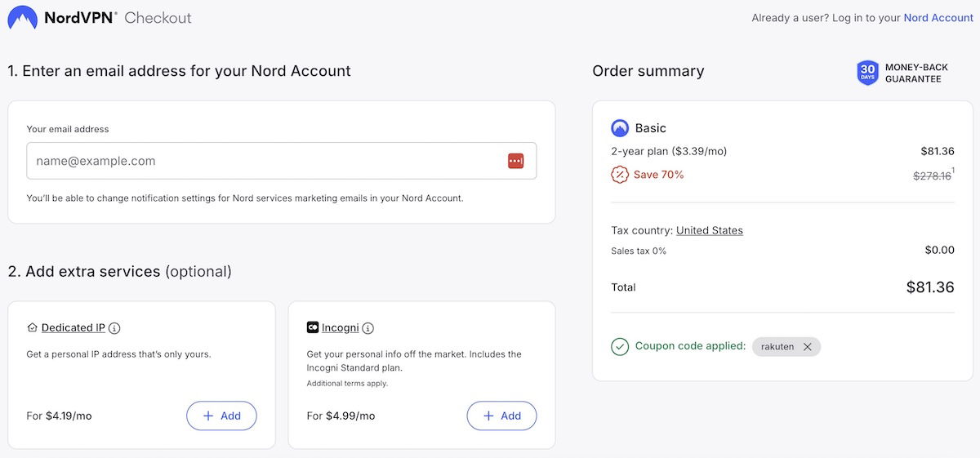Click the NordVPN Checkout header text

coord(118,17)
